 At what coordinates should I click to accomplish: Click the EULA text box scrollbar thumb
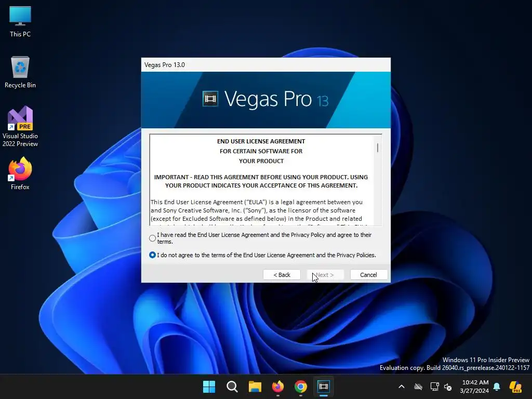378,147
